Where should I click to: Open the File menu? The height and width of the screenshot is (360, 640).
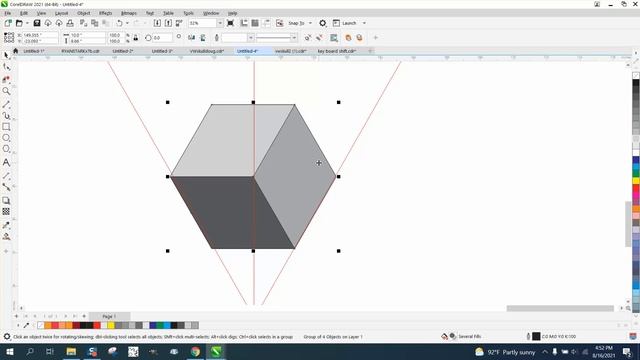(8, 13)
